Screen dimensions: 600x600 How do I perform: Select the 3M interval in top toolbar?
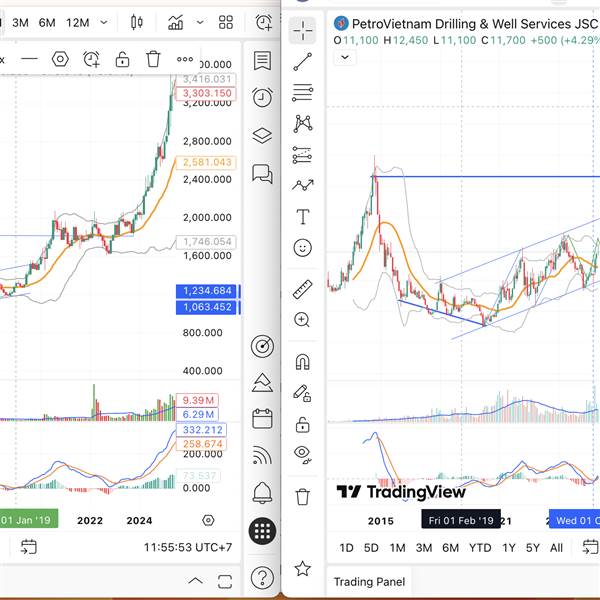pyautogui.click(x=20, y=23)
